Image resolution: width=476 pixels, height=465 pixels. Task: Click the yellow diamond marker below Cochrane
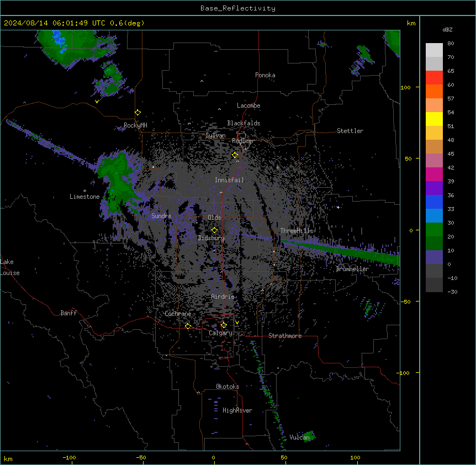[188, 326]
